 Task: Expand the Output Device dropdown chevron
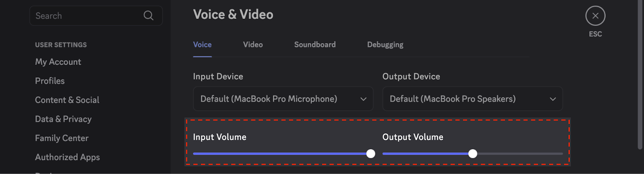pos(553,99)
